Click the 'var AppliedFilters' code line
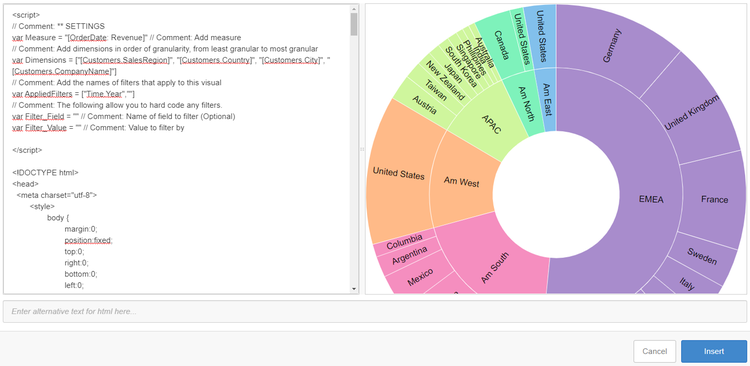The image size is (750, 366). [x=73, y=94]
